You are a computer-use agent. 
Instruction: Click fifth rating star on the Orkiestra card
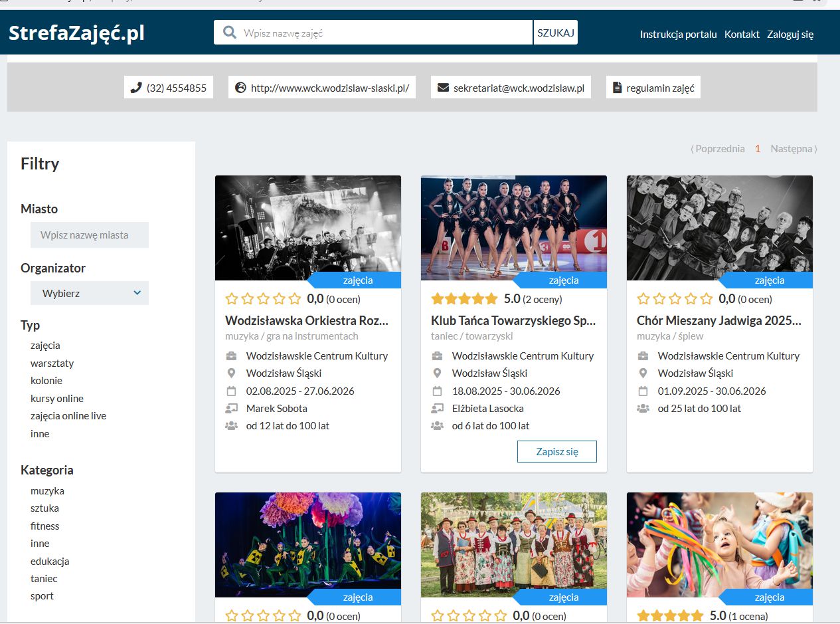pos(295,299)
